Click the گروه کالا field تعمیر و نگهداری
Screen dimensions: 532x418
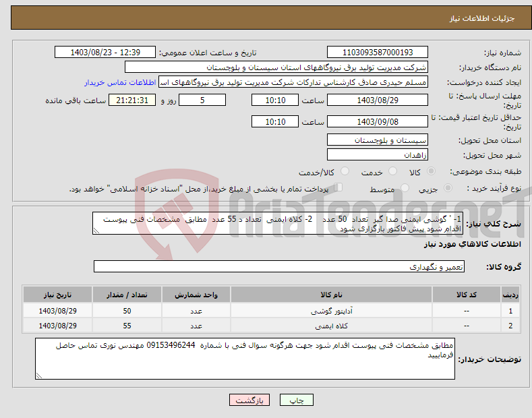(279, 267)
